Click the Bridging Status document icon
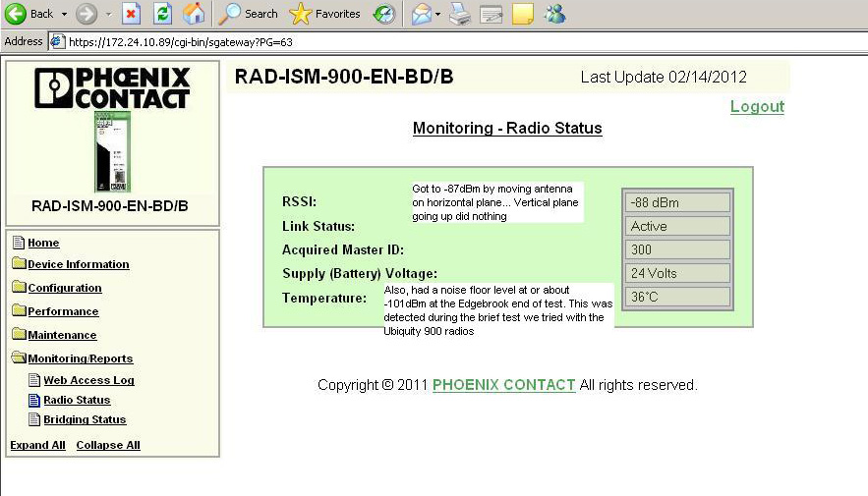The image size is (868, 496). [34, 419]
